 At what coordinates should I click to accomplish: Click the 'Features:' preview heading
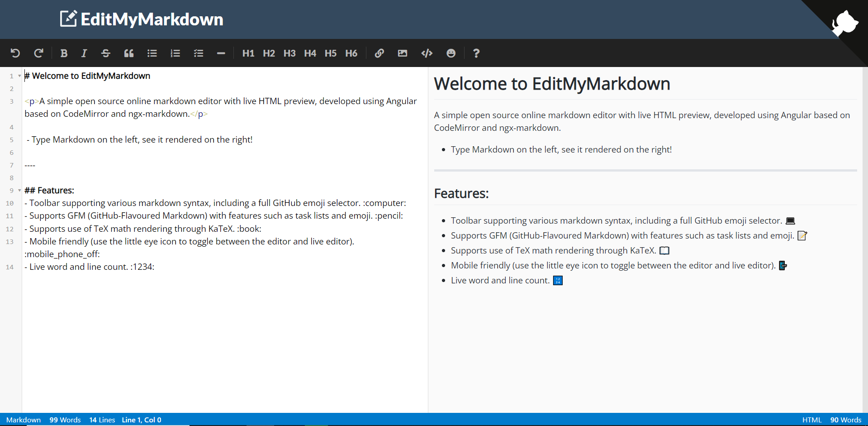coord(461,194)
